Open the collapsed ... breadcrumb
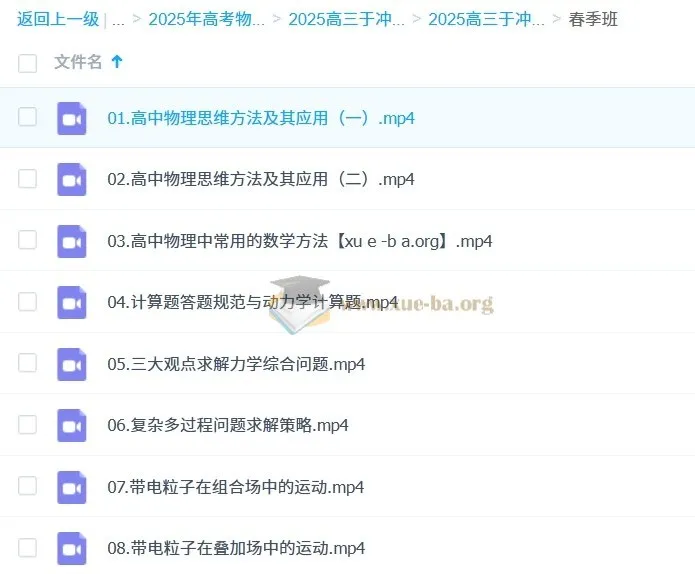The image size is (695, 574). pos(118,22)
